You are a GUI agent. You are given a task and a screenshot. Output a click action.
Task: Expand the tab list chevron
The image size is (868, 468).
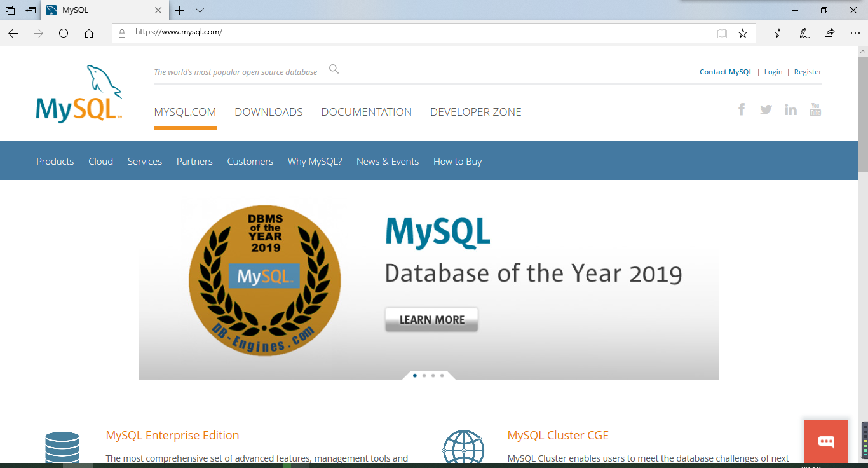point(199,11)
